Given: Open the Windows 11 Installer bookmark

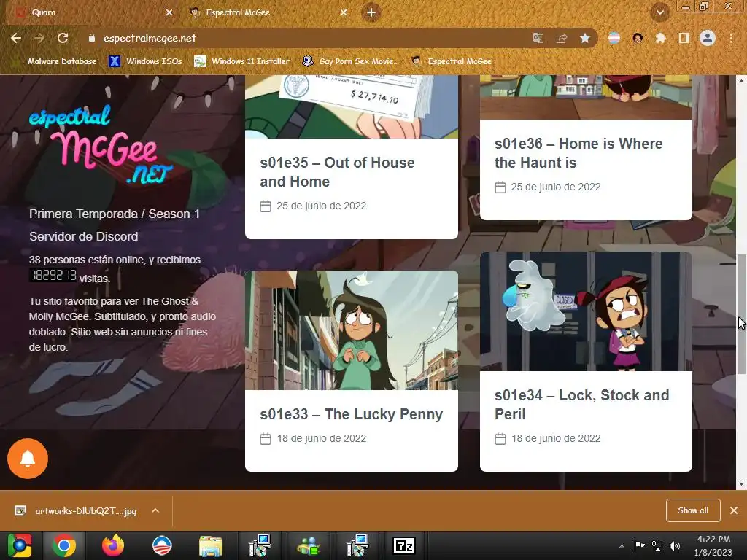Looking at the screenshot, I should pos(242,61).
